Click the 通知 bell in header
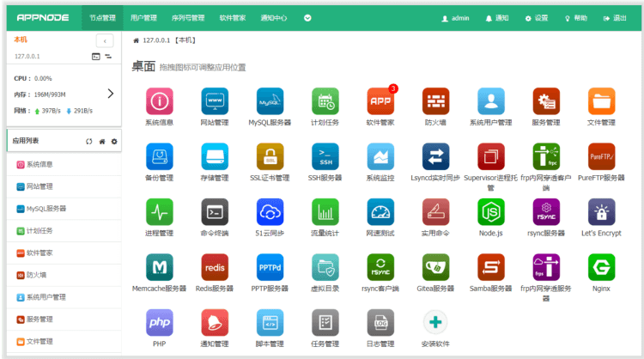 [x=497, y=19]
